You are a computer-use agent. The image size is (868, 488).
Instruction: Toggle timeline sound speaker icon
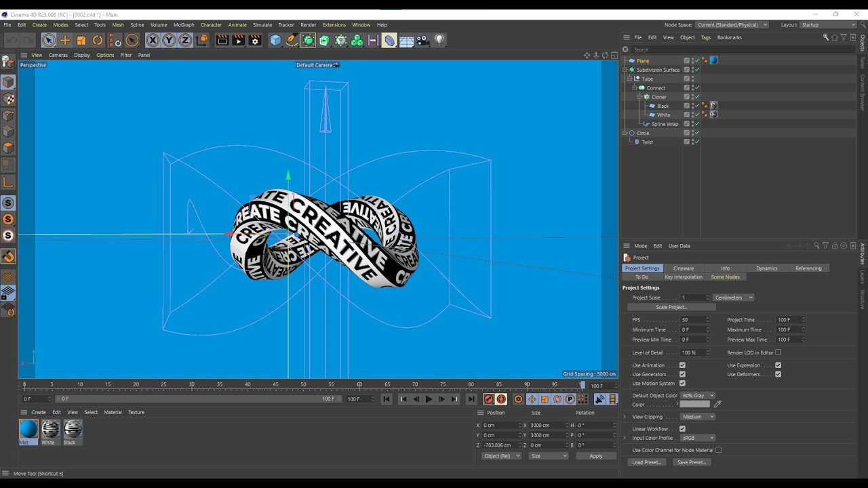pyautogui.click(x=600, y=399)
